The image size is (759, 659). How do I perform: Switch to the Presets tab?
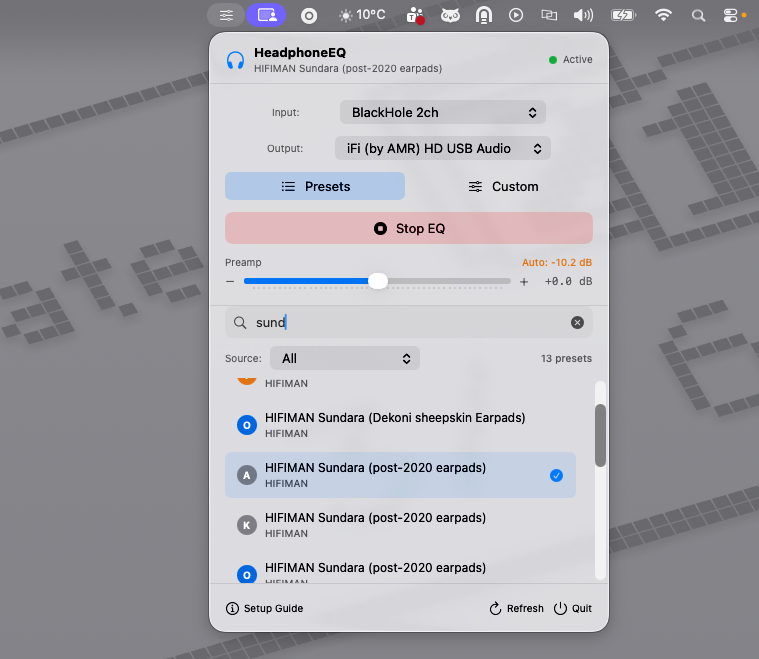[x=315, y=186]
